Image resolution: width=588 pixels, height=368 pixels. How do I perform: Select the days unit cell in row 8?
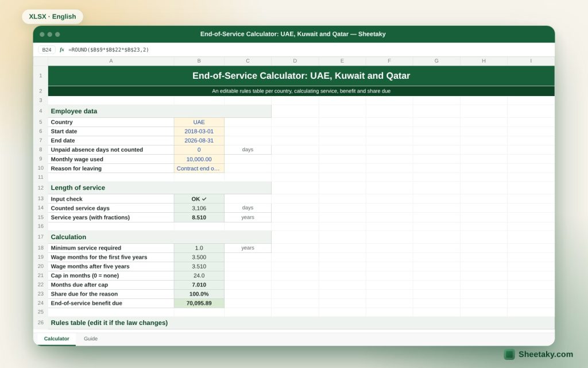248,149
